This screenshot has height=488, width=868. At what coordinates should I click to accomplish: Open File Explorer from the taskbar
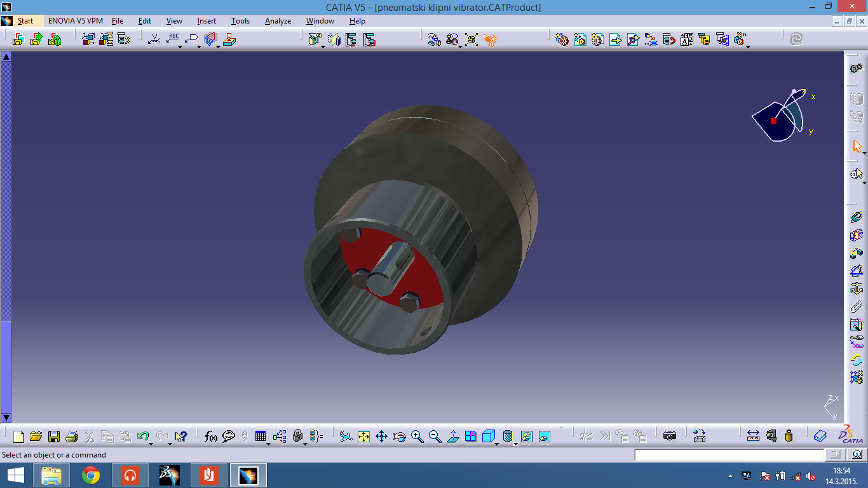pos(51,475)
